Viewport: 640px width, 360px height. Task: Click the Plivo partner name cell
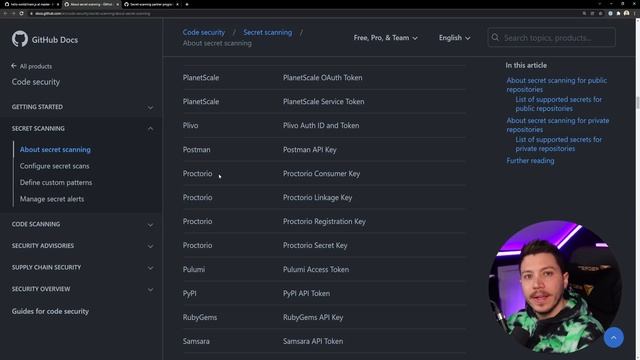point(190,126)
